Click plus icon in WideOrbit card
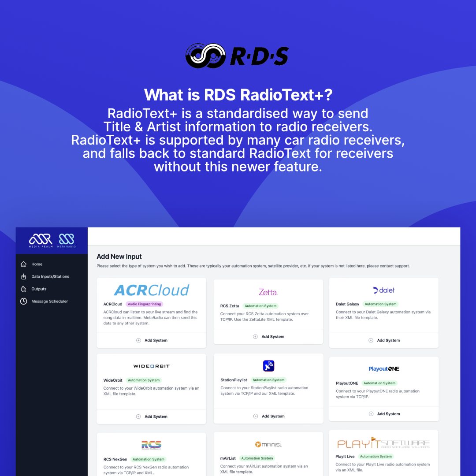Screen dimensions: 476x476 138,416
